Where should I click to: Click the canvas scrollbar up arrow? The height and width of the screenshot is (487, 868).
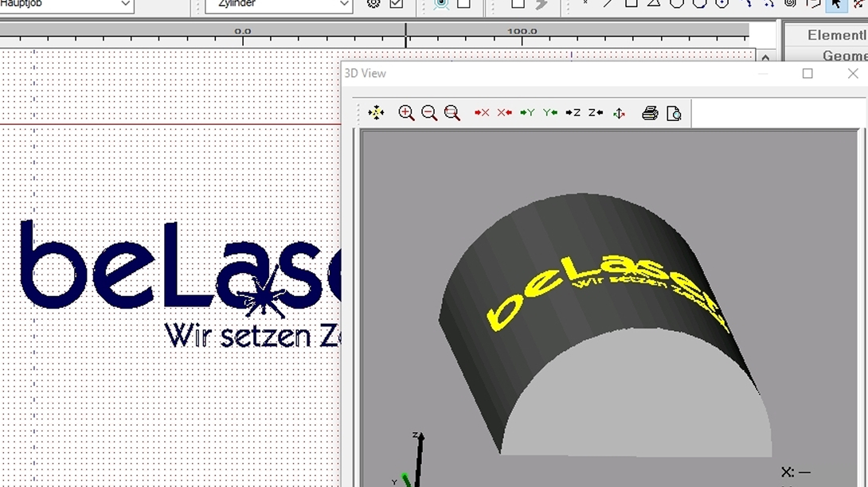tap(765, 58)
